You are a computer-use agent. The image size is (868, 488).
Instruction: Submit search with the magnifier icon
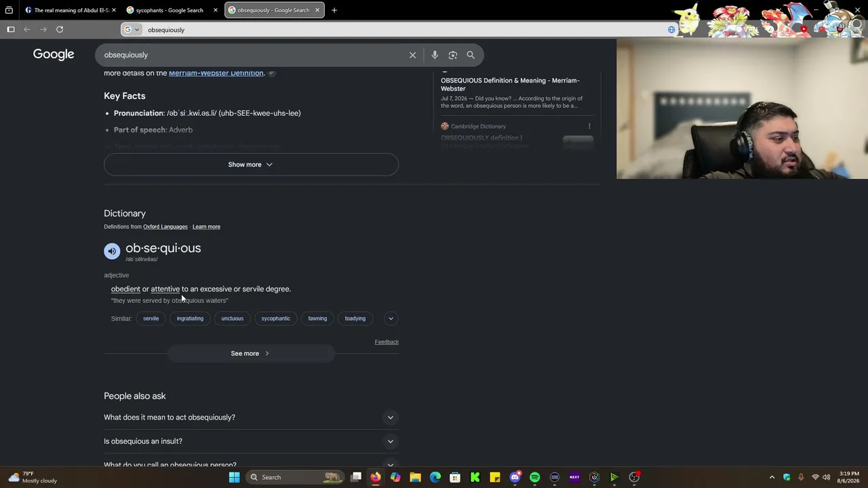[471, 55]
